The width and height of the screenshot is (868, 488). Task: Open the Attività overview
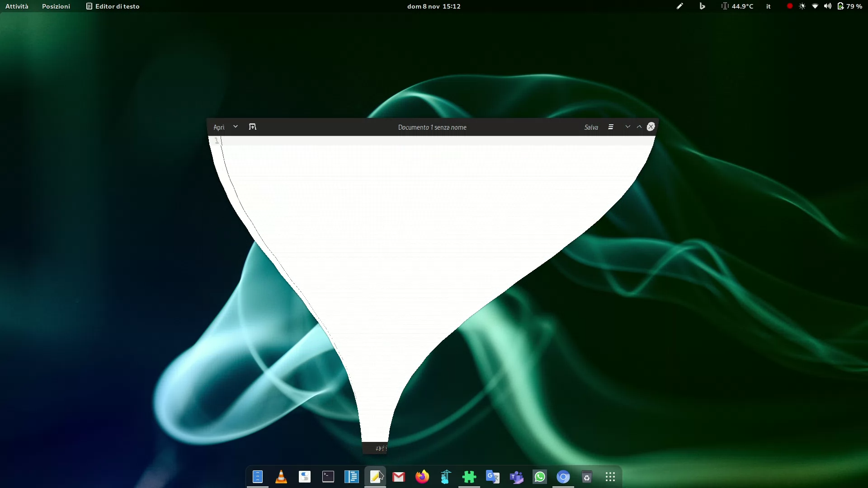click(17, 6)
